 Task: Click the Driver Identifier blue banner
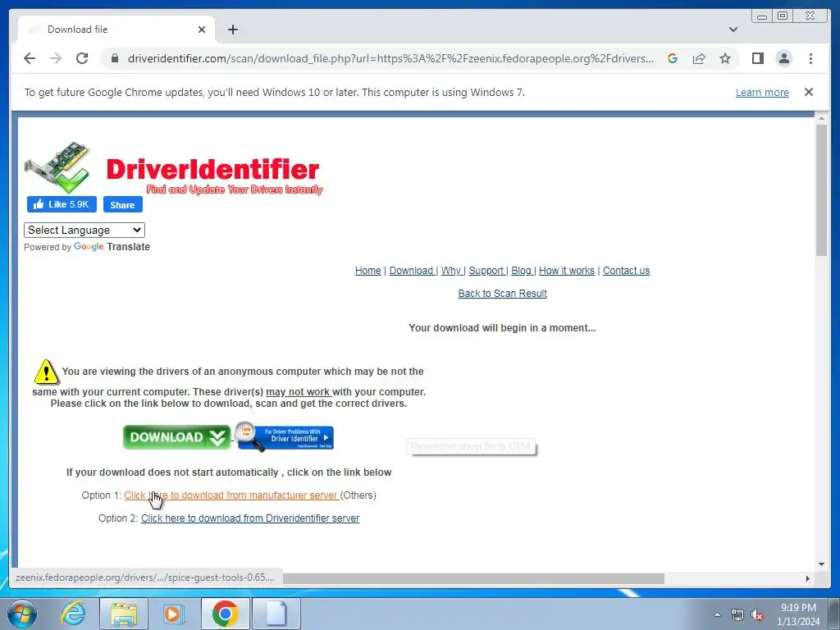pos(285,436)
